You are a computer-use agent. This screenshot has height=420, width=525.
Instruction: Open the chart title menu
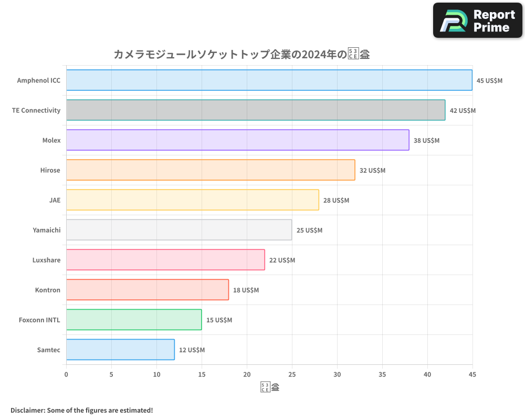(241, 54)
